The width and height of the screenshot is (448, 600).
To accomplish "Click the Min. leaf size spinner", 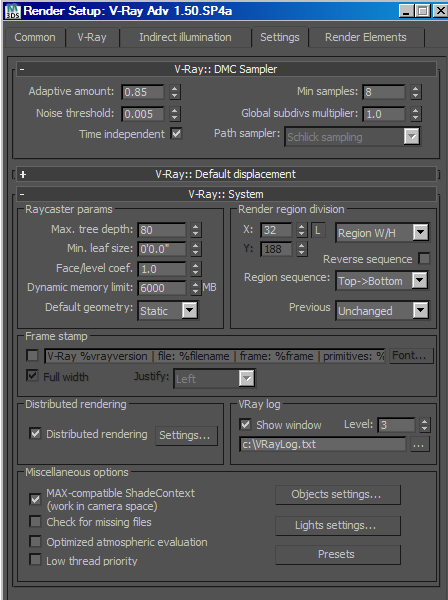I will 196,249.
